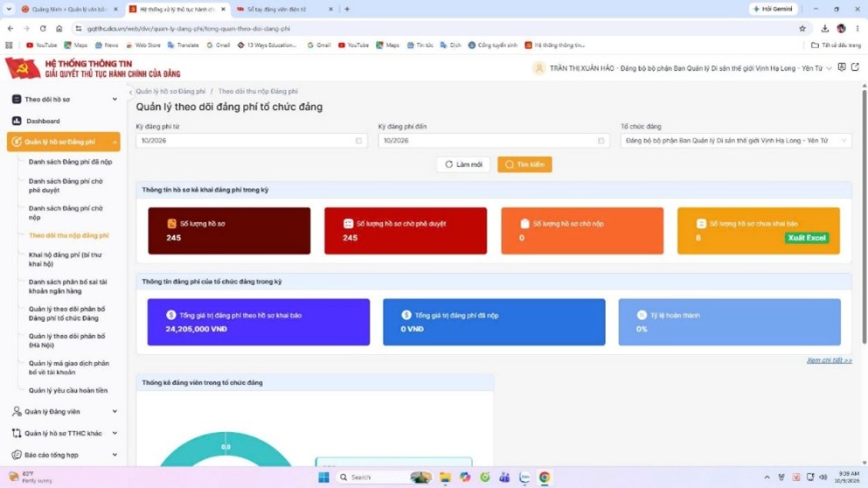Screen dimensions: 868x488
Task: Open the Windows Start button
Action: click(323, 477)
